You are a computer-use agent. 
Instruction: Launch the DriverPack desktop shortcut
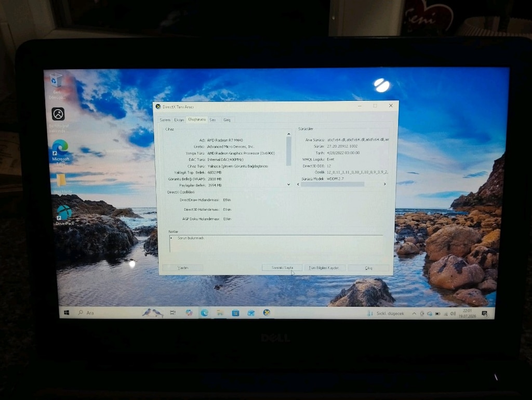point(64,215)
